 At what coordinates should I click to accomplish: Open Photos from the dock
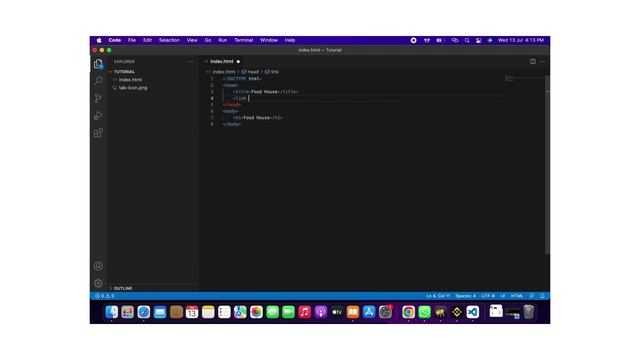click(x=256, y=312)
